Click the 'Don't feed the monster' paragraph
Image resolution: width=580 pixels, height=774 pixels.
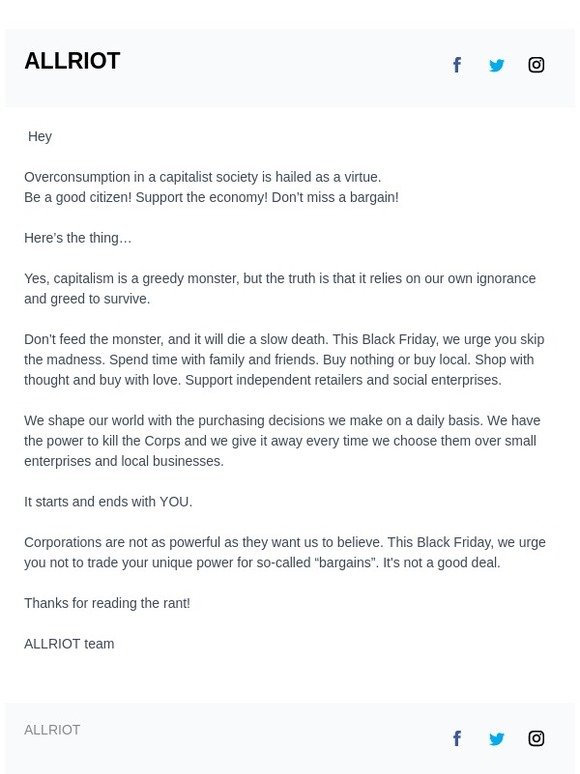284,360
